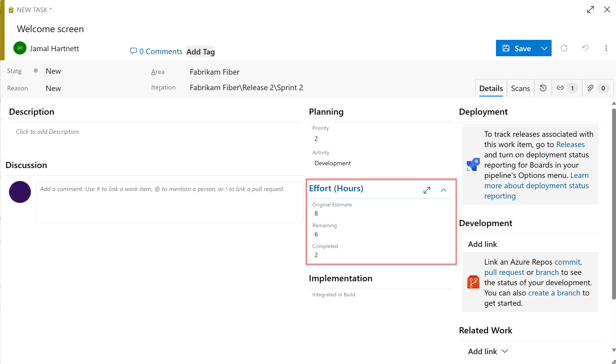
Task: Click the history/revisions icon
Action: pos(544,88)
